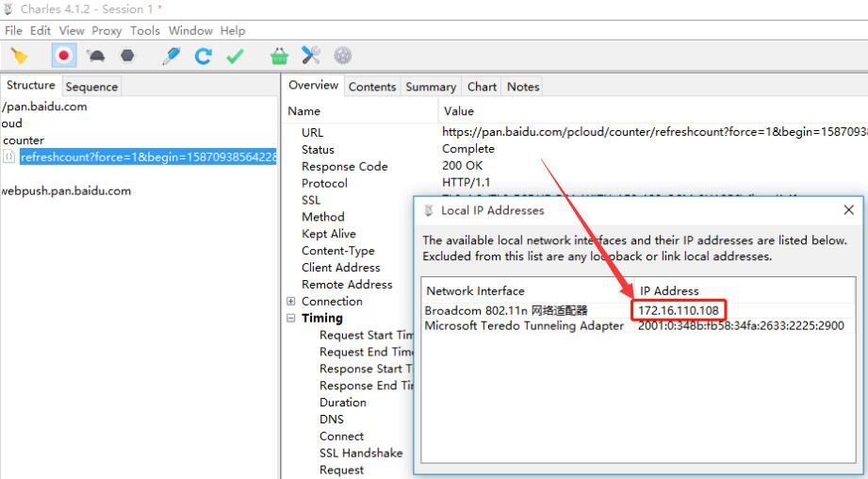Switch to the Sequence tab
The width and height of the screenshot is (868, 479).
(91, 87)
